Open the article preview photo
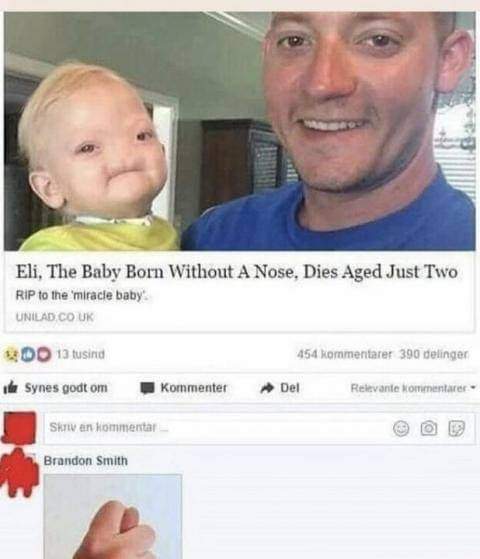 point(240,131)
